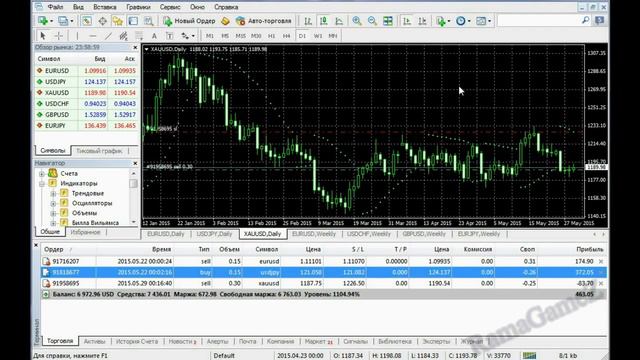Open the Strategy Tester magnifier icon
640x360 pixels.
149,20
